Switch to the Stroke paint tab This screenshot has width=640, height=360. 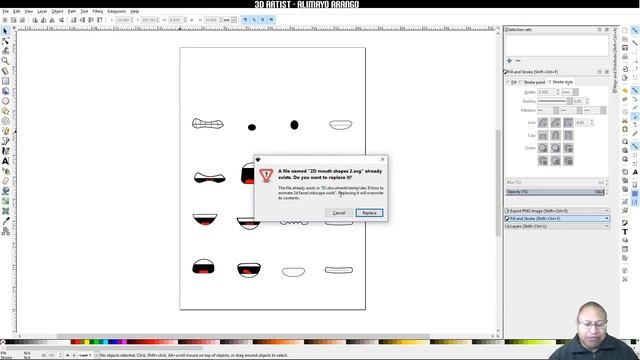tap(532, 82)
